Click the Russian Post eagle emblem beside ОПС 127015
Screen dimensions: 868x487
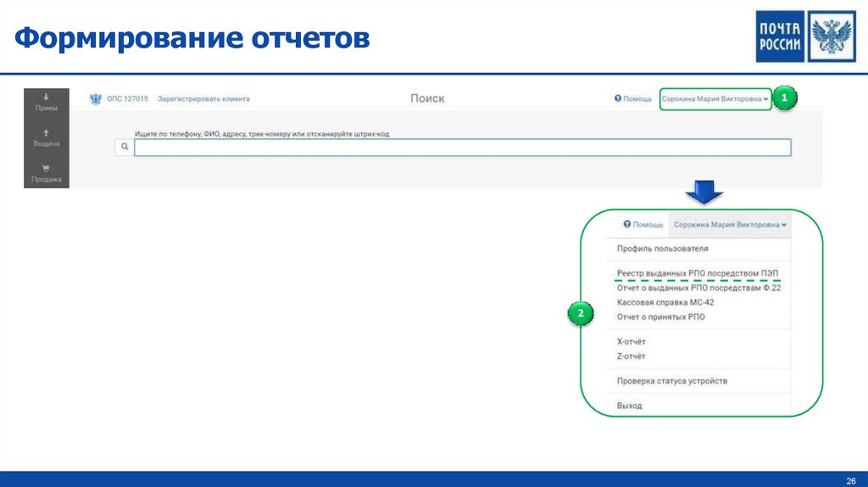tap(96, 99)
